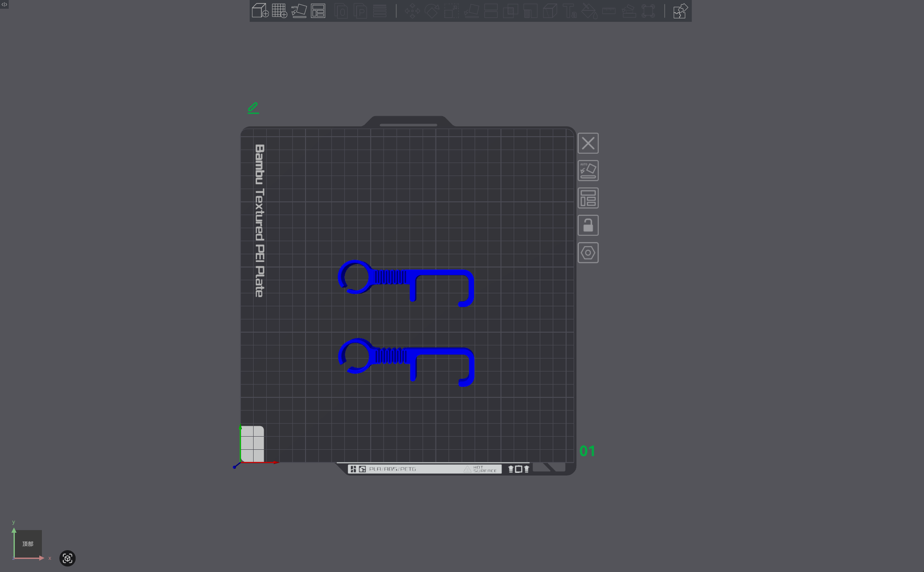Select the Move tool
This screenshot has height=572, width=924.
tap(412, 10)
